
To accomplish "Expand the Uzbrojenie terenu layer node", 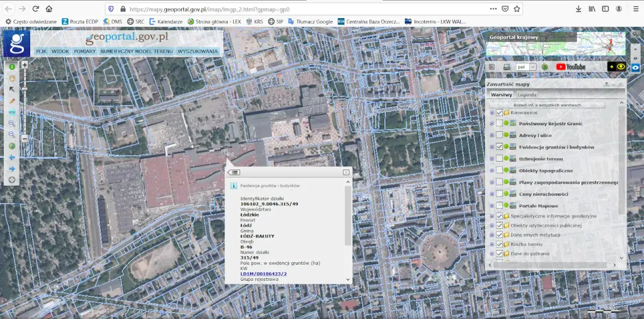I will coord(492,159).
